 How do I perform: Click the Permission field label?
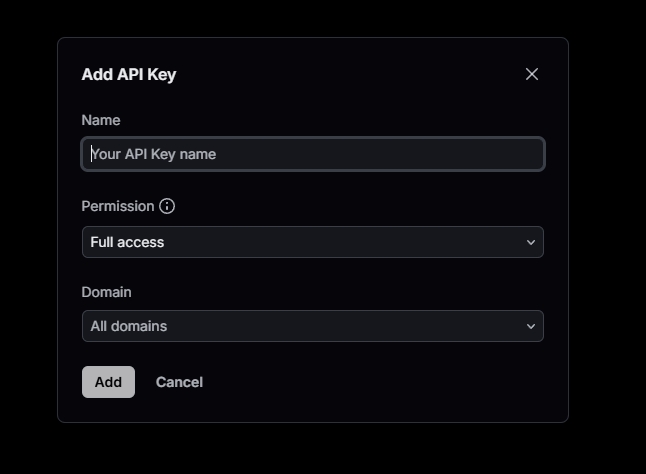pyautogui.click(x=118, y=206)
